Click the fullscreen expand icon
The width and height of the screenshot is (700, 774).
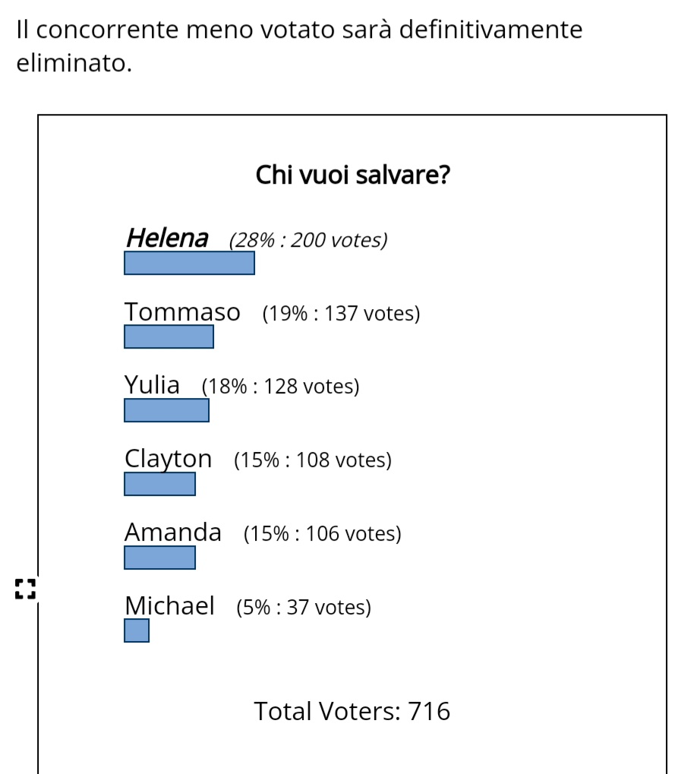[x=25, y=589]
